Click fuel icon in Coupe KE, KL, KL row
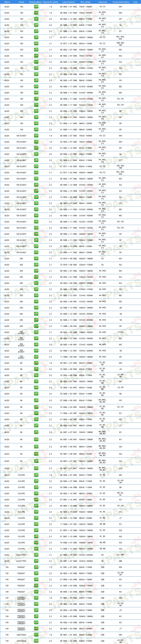 36,493
